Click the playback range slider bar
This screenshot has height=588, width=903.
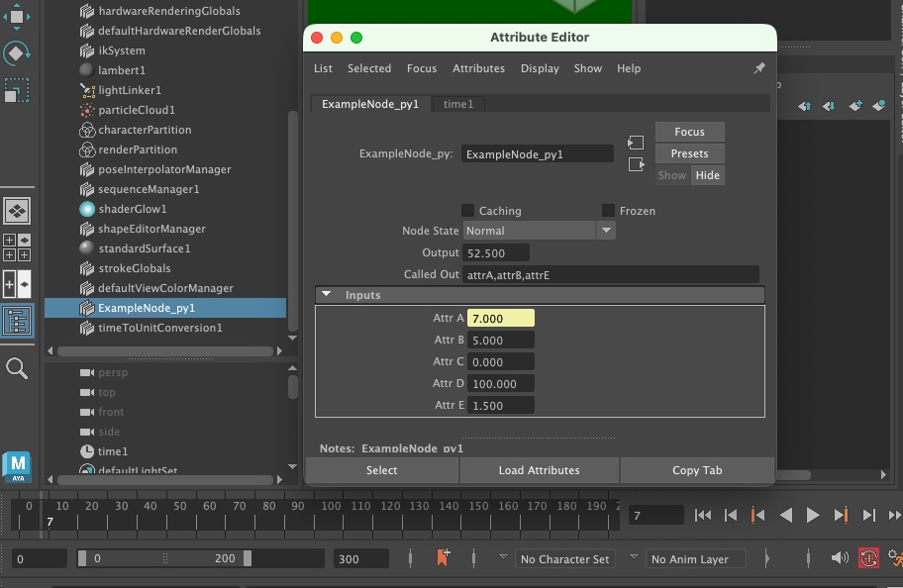pos(163,558)
